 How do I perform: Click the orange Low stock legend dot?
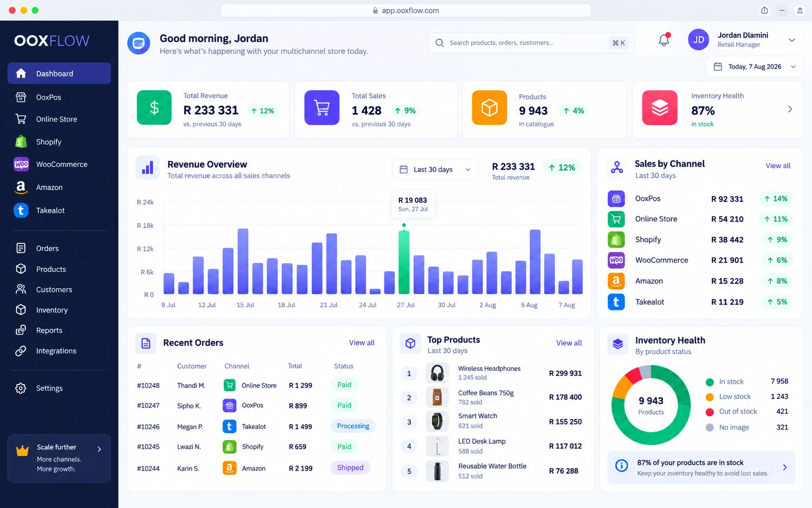710,397
